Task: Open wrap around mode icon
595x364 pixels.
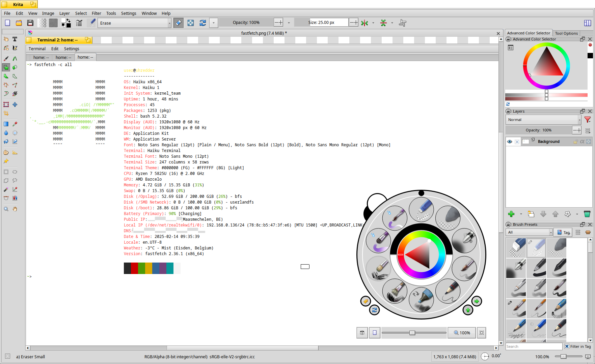Action: pyautogui.click(x=403, y=23)
